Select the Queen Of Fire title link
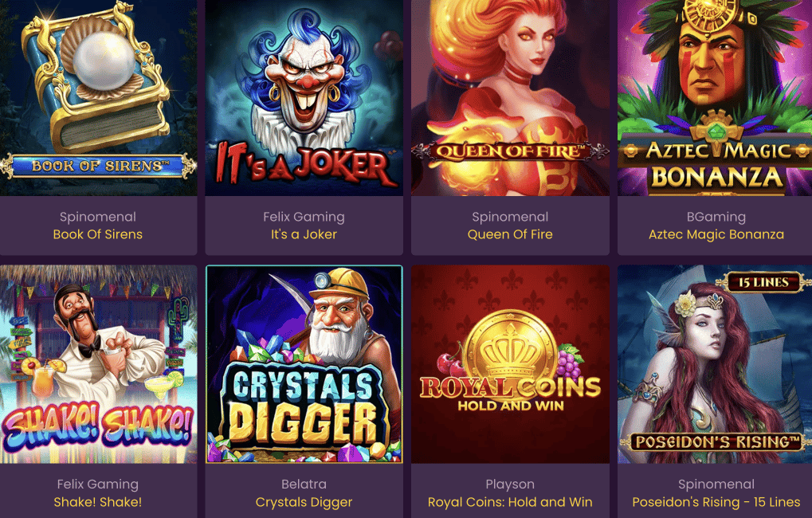The width and height of the screenshot is (812, 518). point(510,234)
